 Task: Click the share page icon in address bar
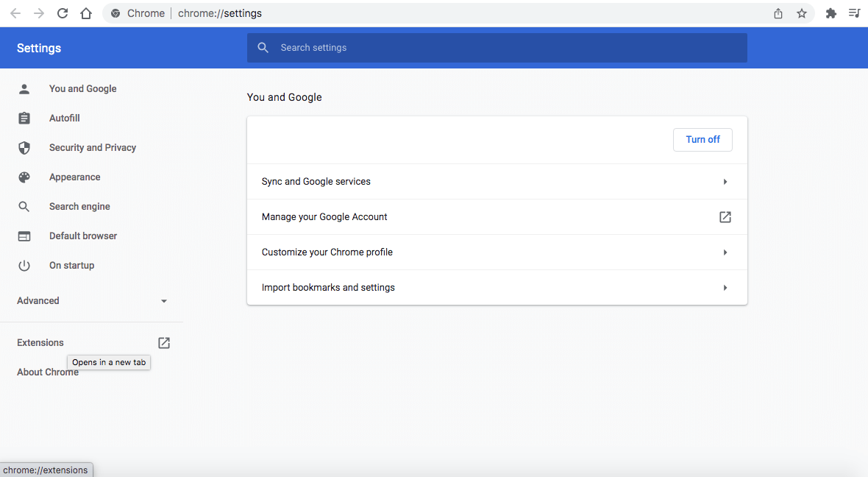(x=778, y=13)
